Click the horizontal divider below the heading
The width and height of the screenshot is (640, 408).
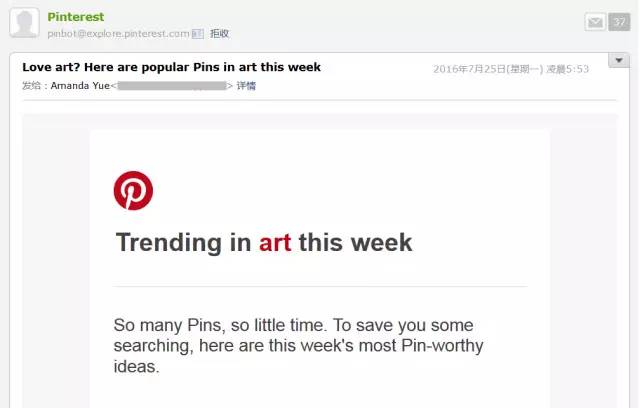[x=320, y=286]
